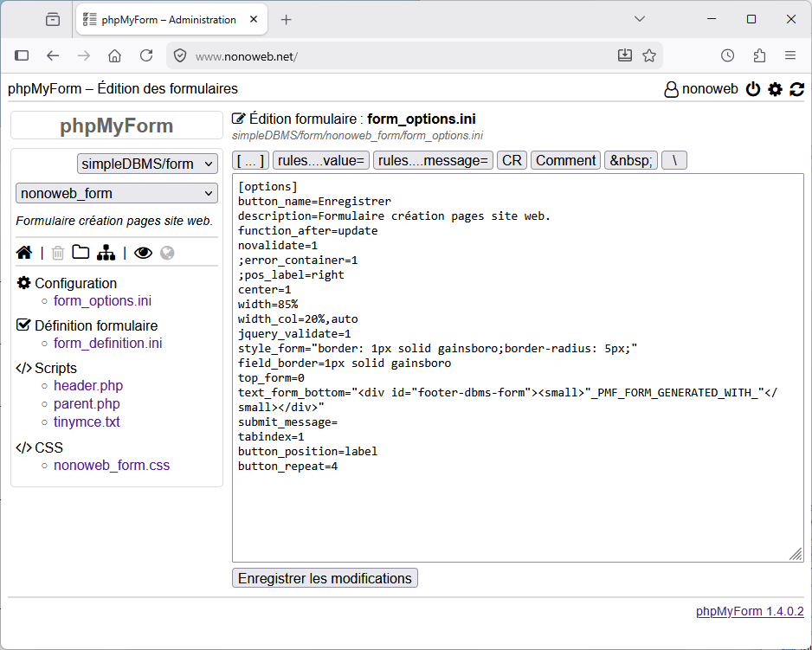Click the nonoweb user icon
This screenshot has width=812, height=650.
(671, 89)
